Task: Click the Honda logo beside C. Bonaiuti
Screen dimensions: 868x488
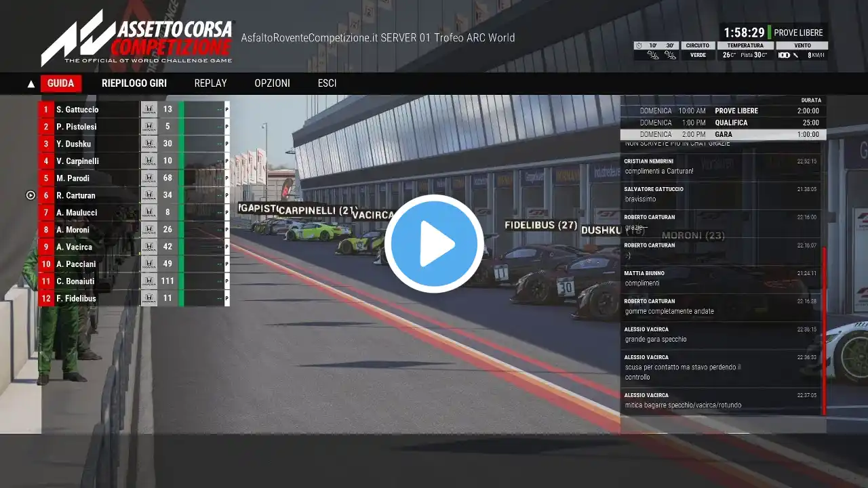Action: click(x=149, y=281)
